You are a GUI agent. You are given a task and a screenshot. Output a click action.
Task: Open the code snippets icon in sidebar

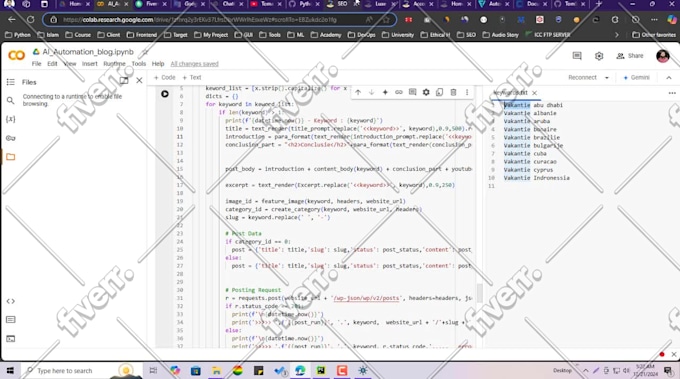[x=10, y=301]
